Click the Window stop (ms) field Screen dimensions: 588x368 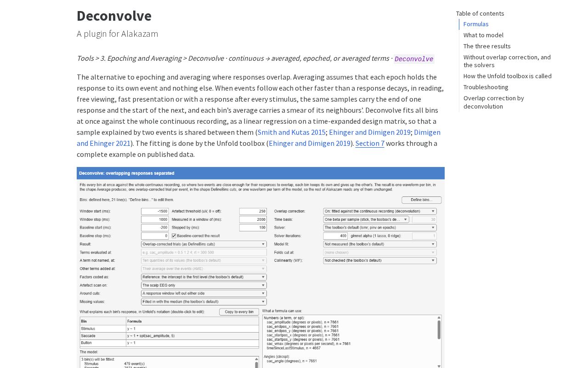155,219
